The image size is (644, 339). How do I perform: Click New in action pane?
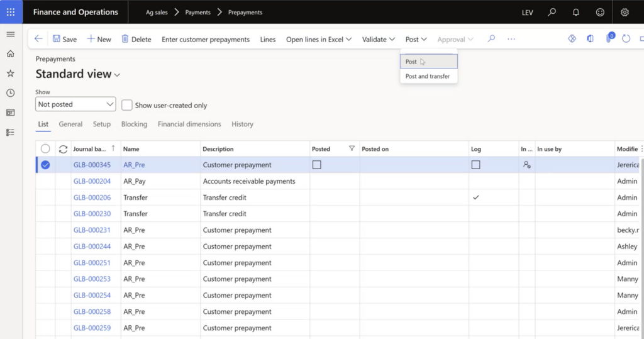[99, 40]
